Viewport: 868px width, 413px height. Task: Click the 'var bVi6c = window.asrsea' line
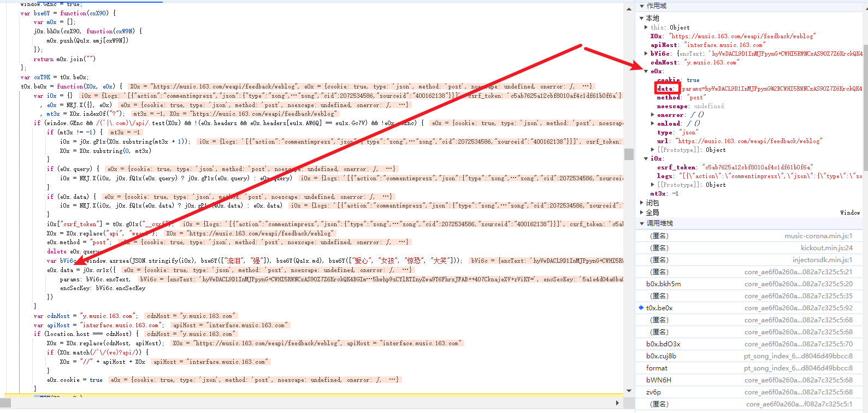point(255,261)
